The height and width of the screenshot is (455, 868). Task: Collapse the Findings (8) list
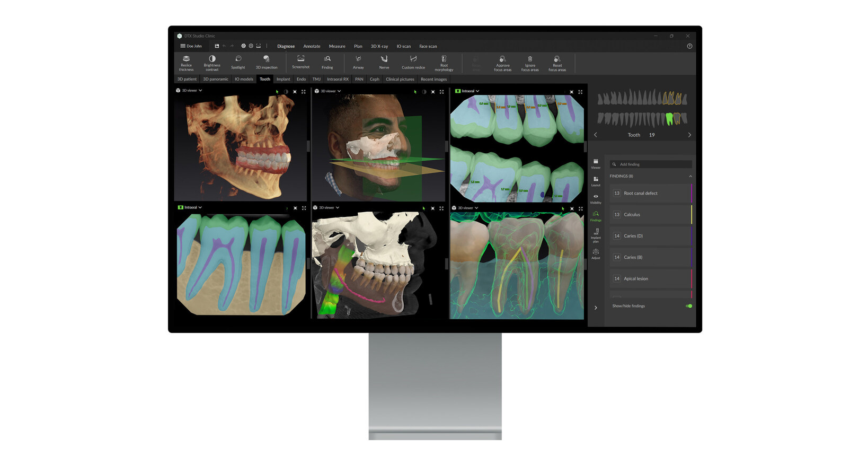pyautogui.click(x=690, y=176)
